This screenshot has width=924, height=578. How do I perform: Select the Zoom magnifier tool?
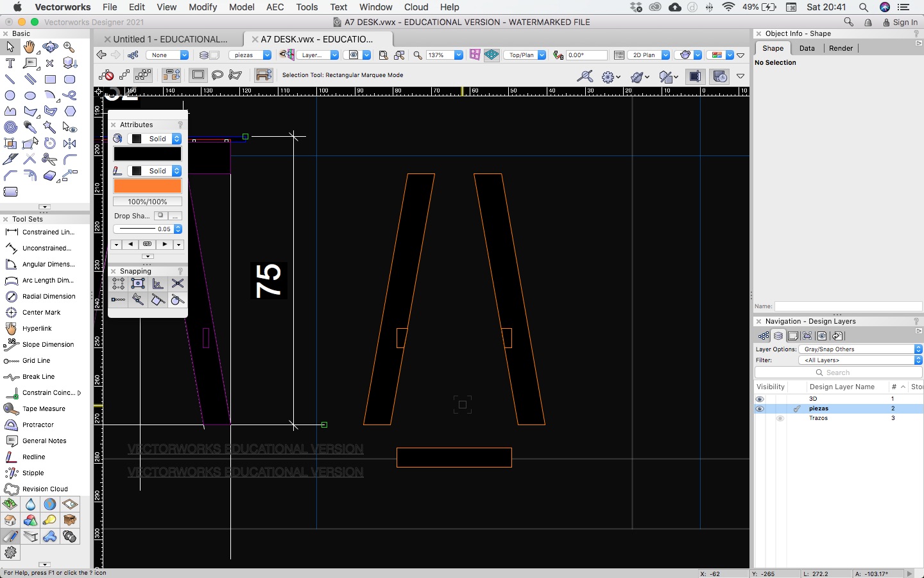click(69, 47)
